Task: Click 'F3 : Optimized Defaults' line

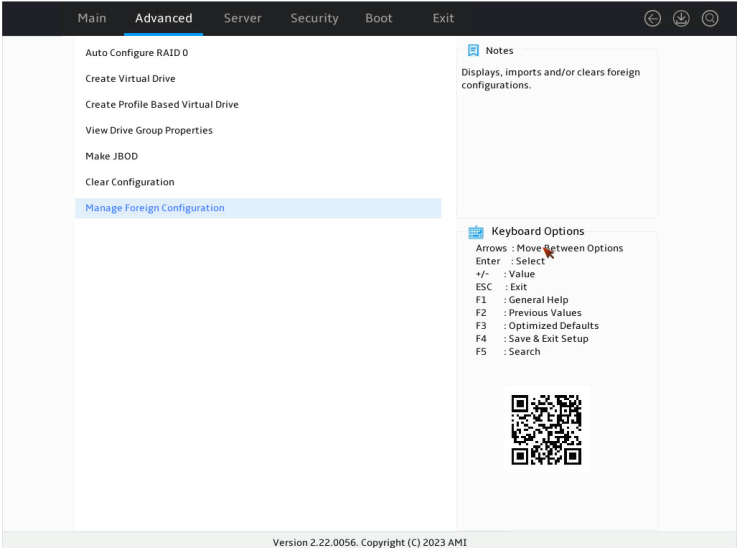Action: pos(537,326)
